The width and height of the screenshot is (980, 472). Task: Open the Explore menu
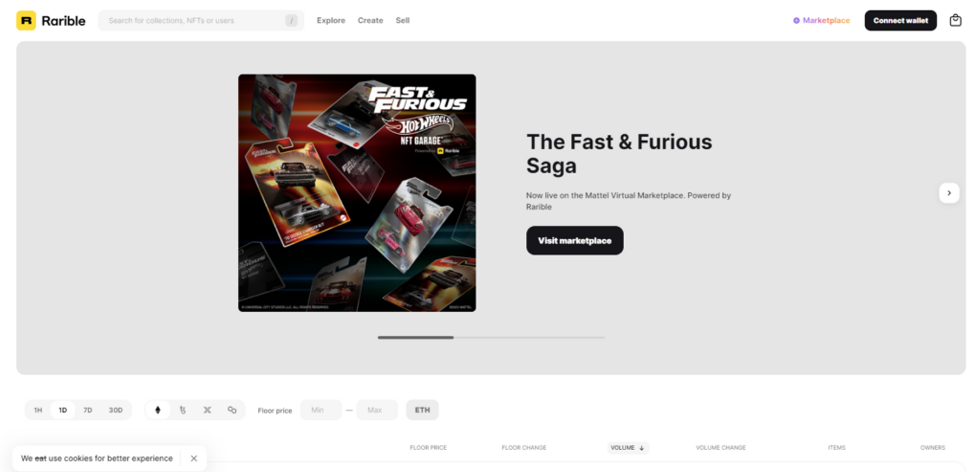point(331,20)
